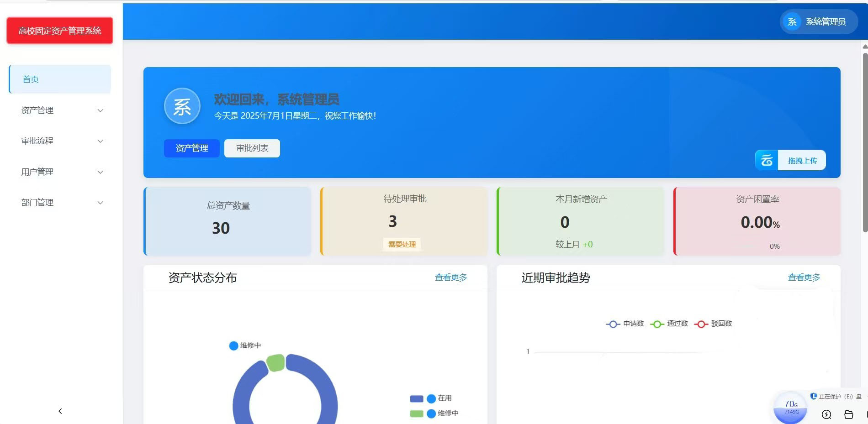Click the green 维修中 legend color swatch

click(x=417, y=414)
